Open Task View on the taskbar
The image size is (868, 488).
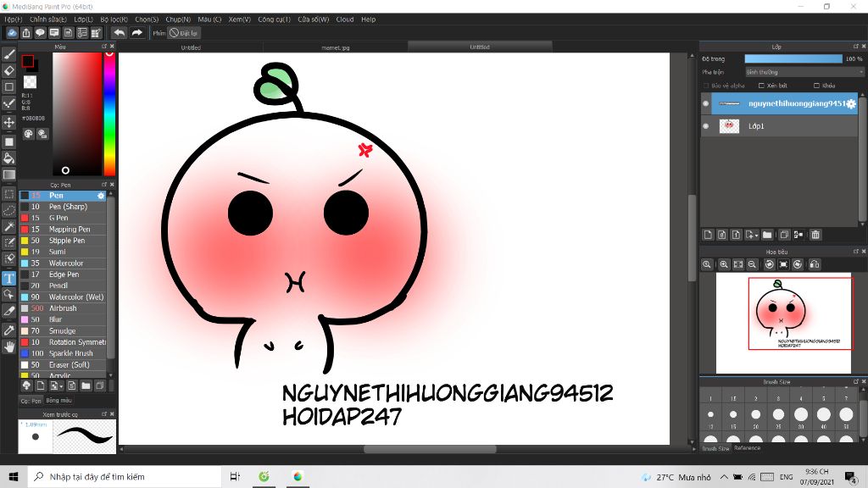[236, 476]
